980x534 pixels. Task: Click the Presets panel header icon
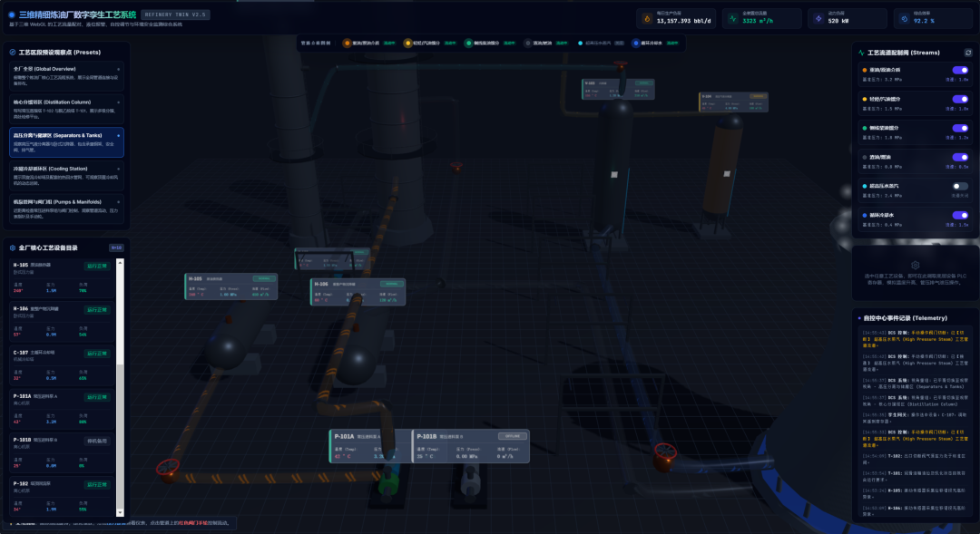[13, 53]
